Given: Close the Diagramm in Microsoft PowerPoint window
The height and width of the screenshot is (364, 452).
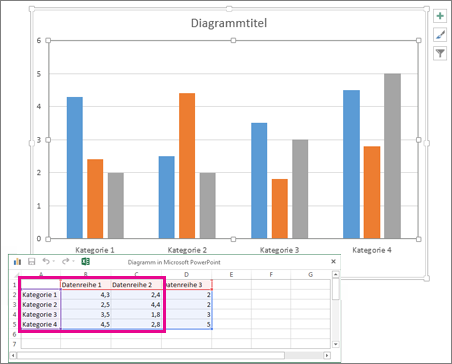Looking at the screenshot, I should (333, 262).
